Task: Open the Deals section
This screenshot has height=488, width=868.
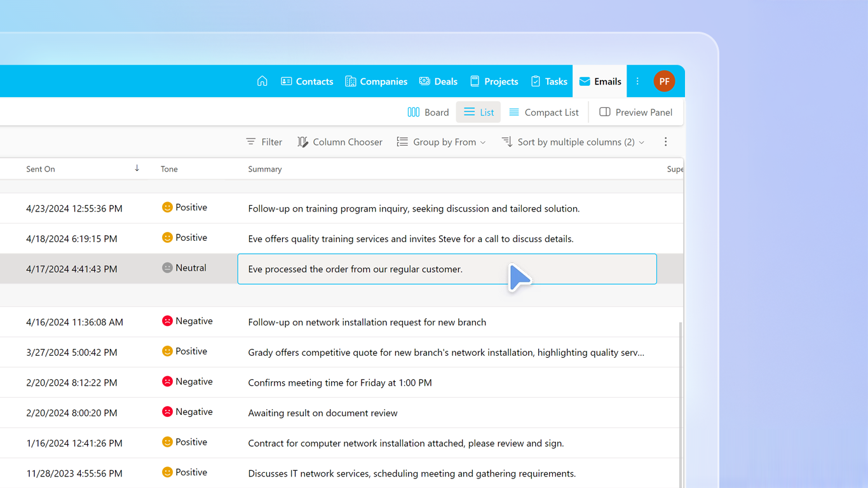Action: tap(438, 81)
